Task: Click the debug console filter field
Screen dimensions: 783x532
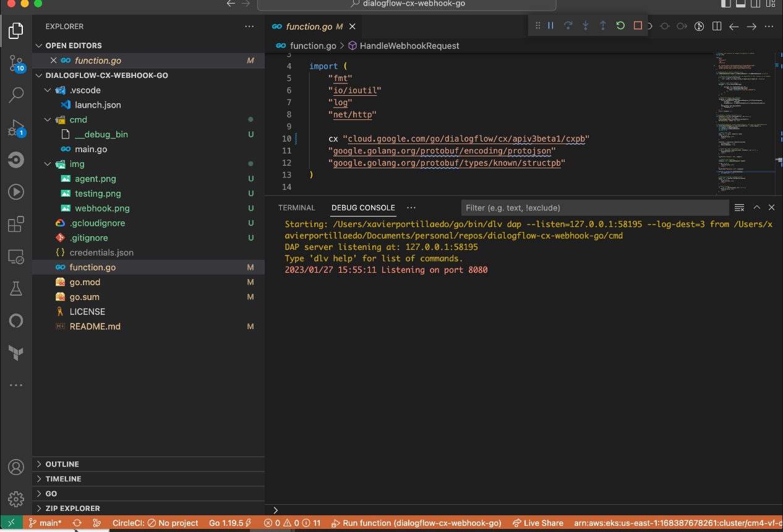Action: pos(594,208)
